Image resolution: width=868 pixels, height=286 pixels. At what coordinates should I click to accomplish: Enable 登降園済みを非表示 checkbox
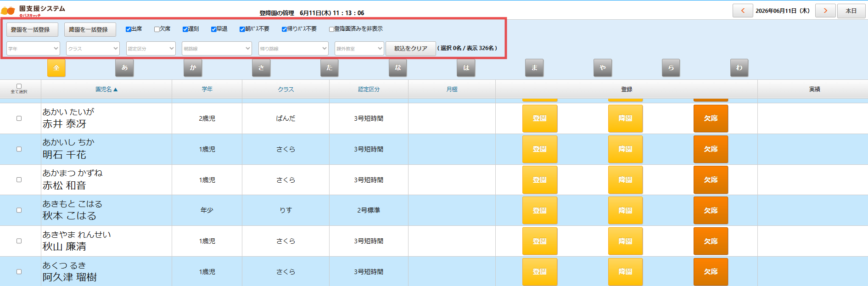point(331,29)
